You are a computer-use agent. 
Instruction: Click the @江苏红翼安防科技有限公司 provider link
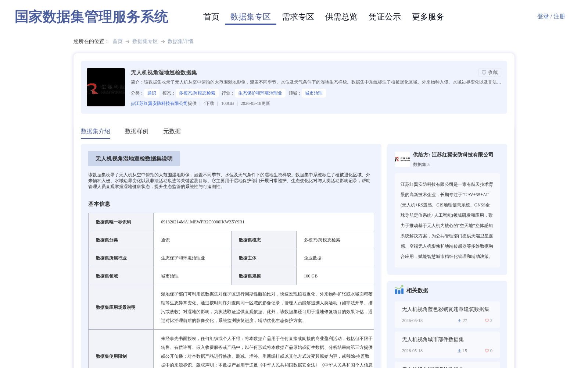pos(159,103)
